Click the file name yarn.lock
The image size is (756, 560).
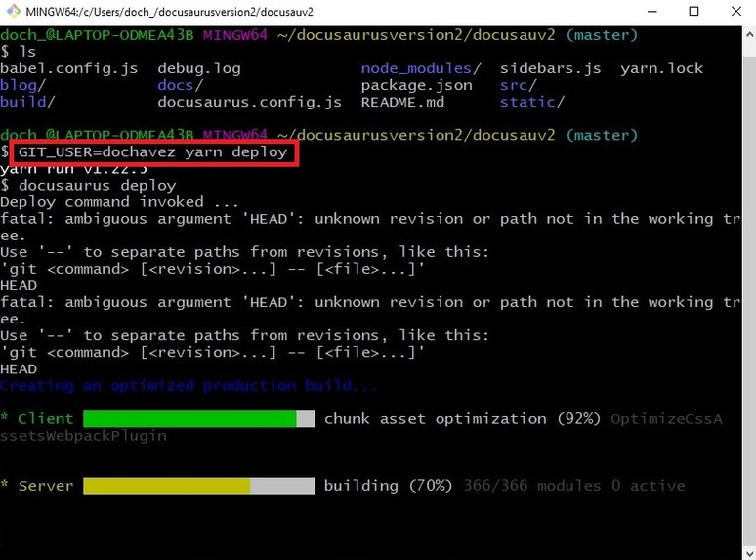[661, 69]
